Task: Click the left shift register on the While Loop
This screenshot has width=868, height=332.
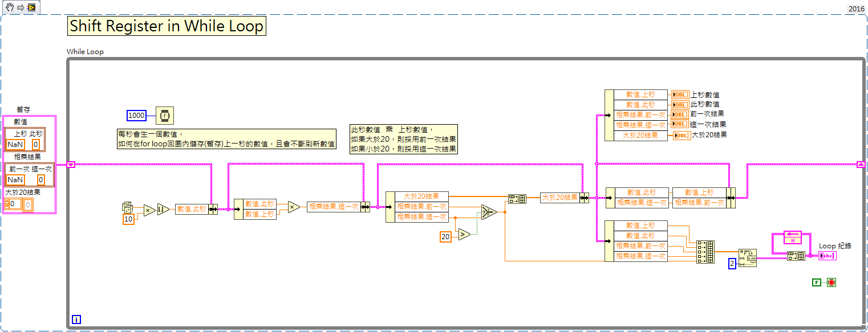Action: pos(71,164)
